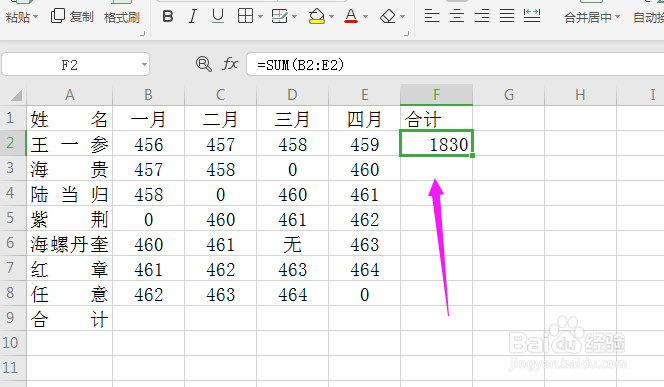664x387 pixels.
Task: Select the cell containing 无
Action: (x=293, y=243)
